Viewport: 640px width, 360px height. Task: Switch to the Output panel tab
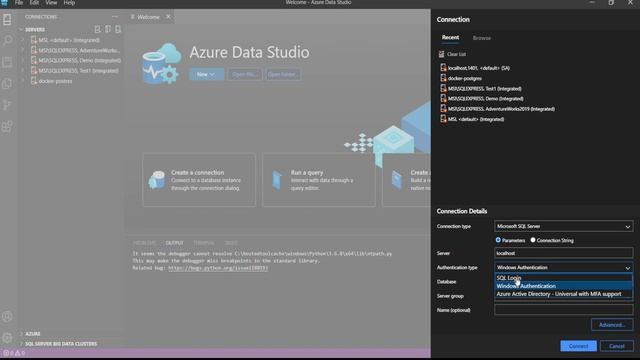click(174, 243)
